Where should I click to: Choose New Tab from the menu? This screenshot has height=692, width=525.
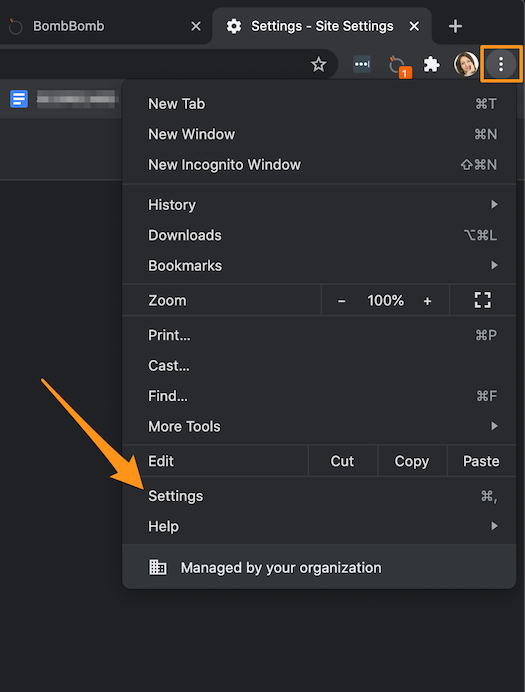click(x=319, y=104)
